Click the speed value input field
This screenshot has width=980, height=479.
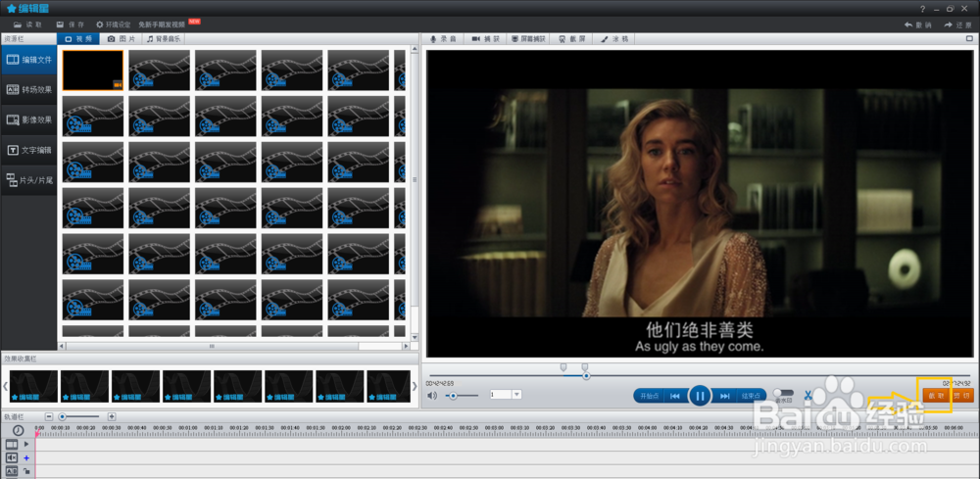coord(501,395)
